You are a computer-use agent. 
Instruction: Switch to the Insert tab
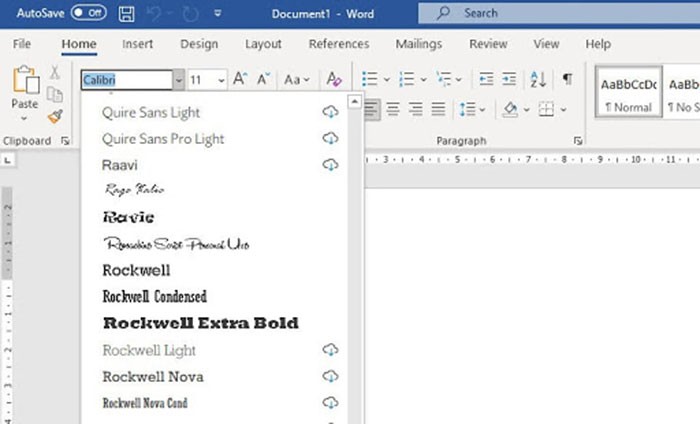(x=138, y=44)
